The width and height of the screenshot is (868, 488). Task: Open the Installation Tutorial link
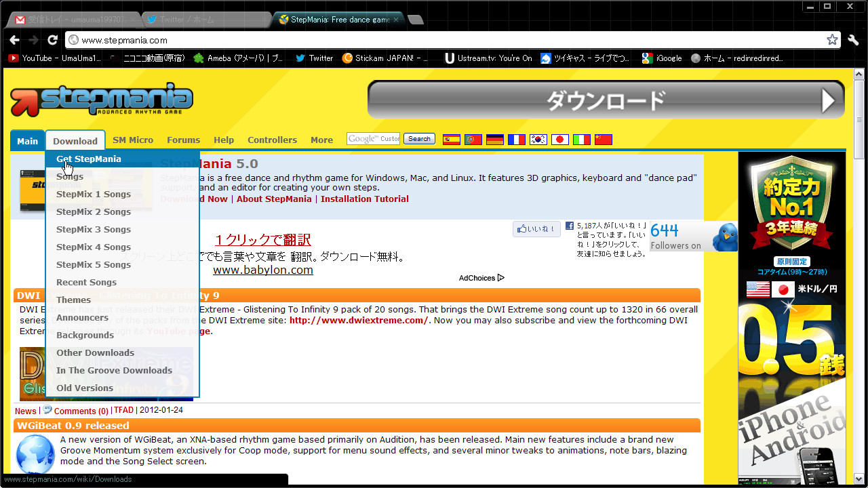pos(365,199)
